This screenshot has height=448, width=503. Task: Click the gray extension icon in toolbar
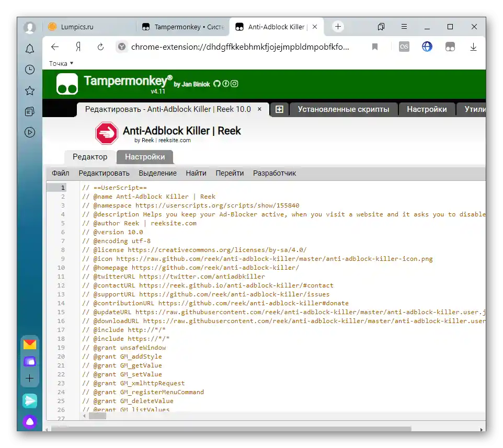pos(404,47)
